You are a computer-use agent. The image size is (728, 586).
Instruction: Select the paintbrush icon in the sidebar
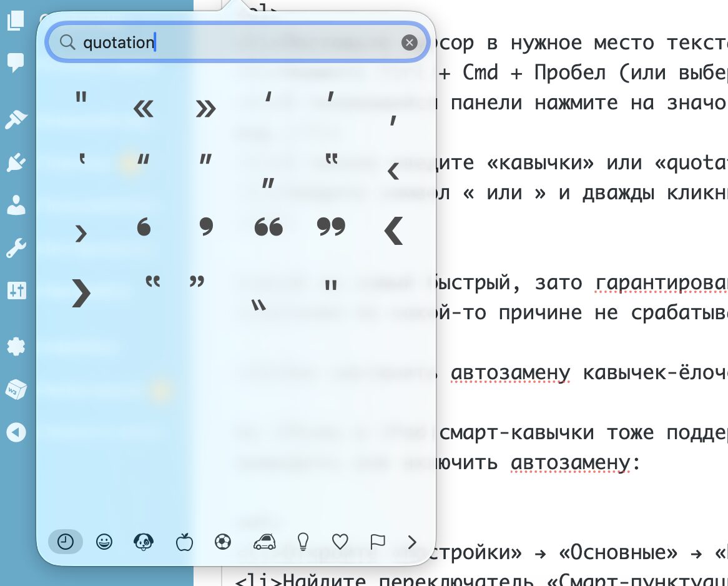point(16,119)
